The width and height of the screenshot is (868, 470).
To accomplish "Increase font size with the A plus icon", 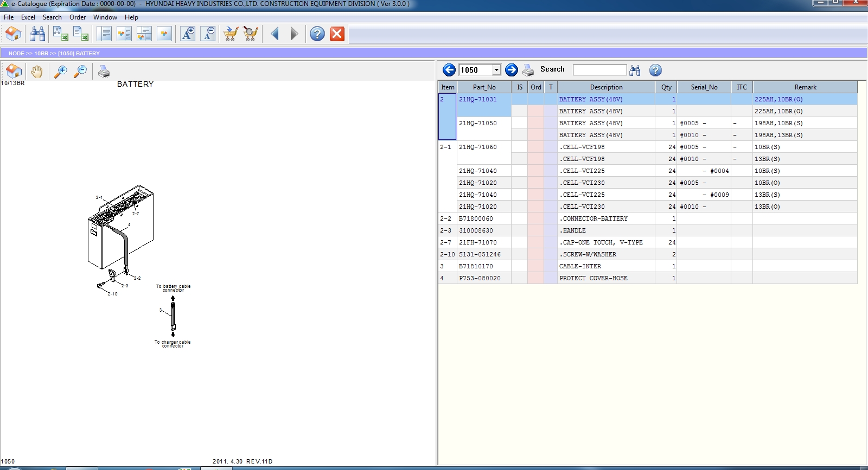I will pyautogui.click(x=188, y=34).
